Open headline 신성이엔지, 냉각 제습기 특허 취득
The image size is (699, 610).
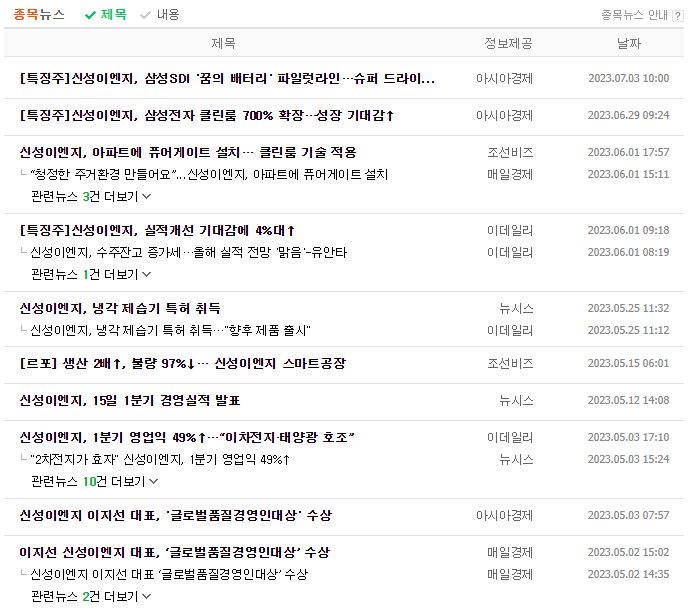[120, 309]
